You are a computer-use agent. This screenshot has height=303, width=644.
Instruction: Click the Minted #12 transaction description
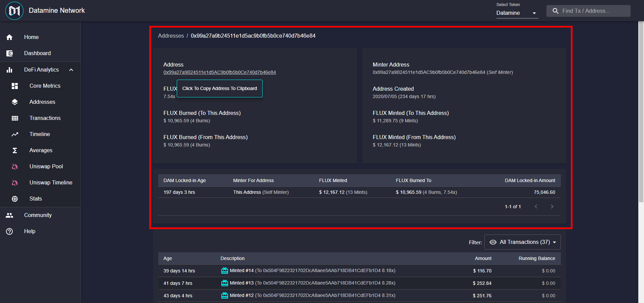click(313, 296)
